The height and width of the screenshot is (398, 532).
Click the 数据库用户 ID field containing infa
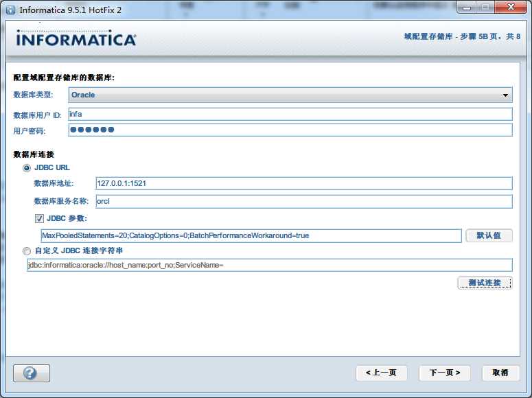(290, 115)
